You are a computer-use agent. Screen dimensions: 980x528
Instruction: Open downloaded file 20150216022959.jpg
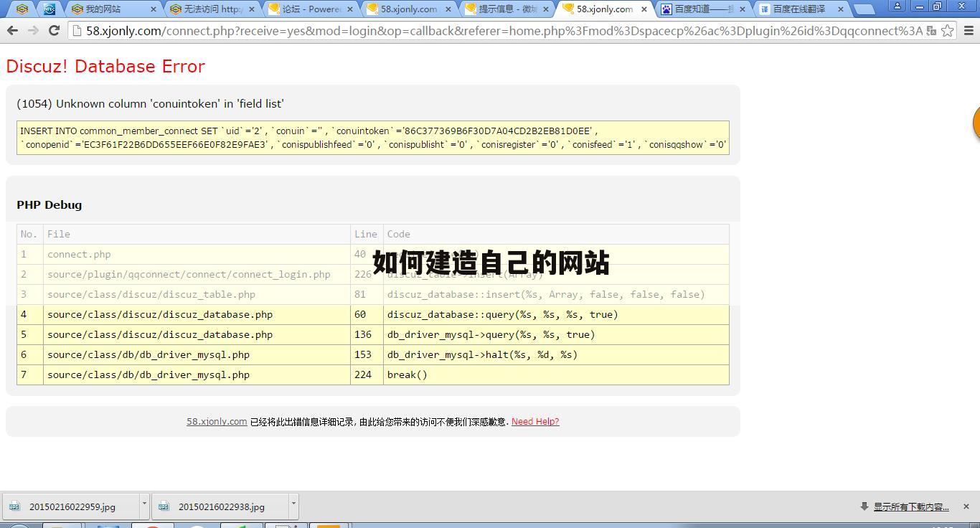tap(72, 506)
